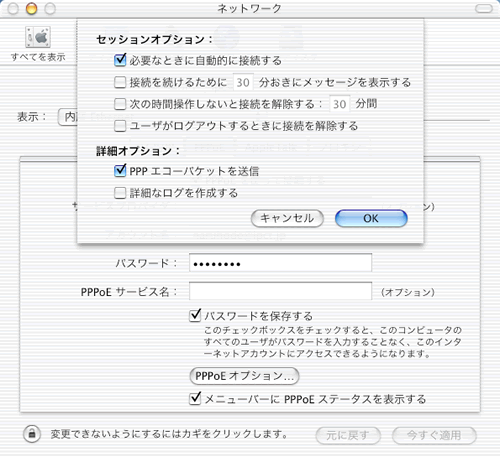Image resolution: width=500 pixels, height=457 pixels.
Task: Check ユーザがログアウトするときに接続を解除する
Action: (120, 126)
